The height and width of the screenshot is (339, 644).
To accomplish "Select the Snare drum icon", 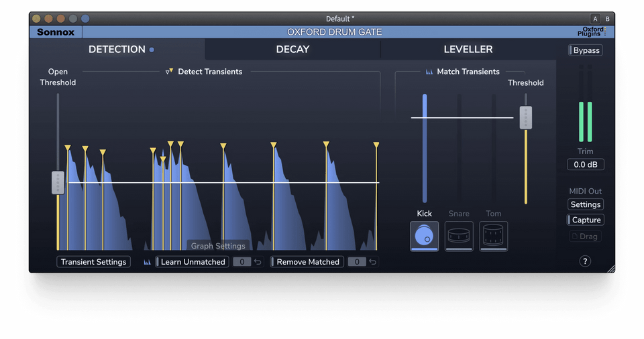I will [x=459, y=236].
